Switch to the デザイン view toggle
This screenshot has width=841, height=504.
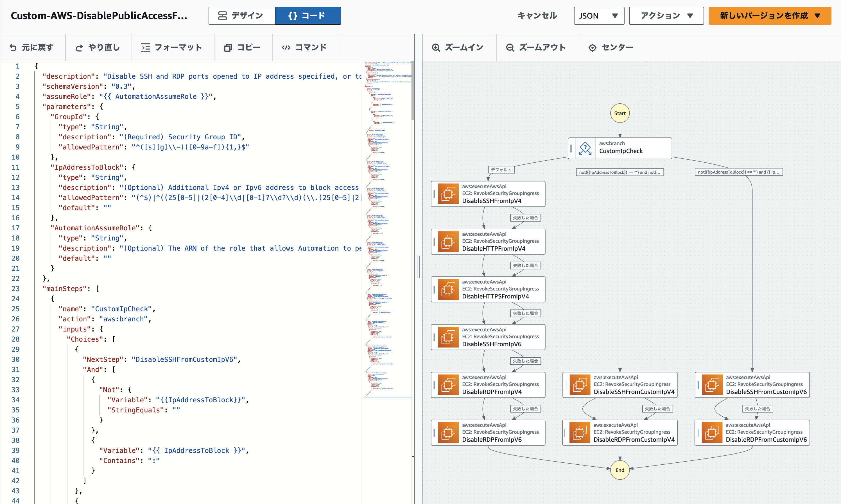coord(242,16)
